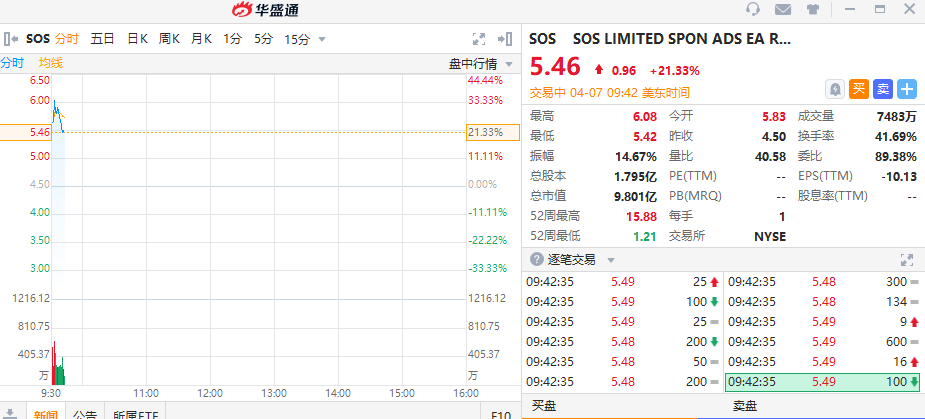This screenshot has height=419, width=925.
Task: Expand more chart intervals after 15分
Action: 322,40
